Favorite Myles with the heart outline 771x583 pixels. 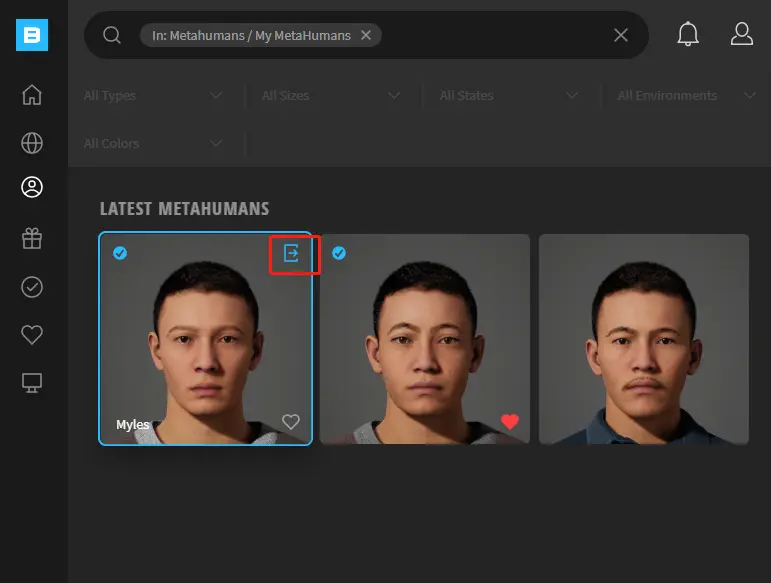click(291, 422)
